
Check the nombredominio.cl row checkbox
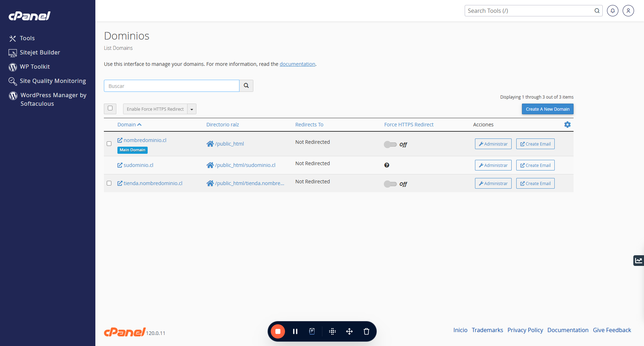click(x=109, y=144)
